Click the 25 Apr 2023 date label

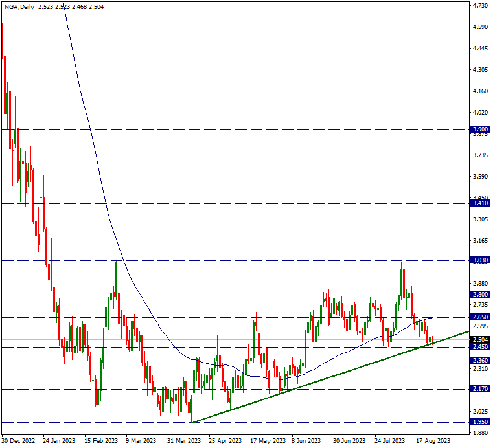point(225,441)
